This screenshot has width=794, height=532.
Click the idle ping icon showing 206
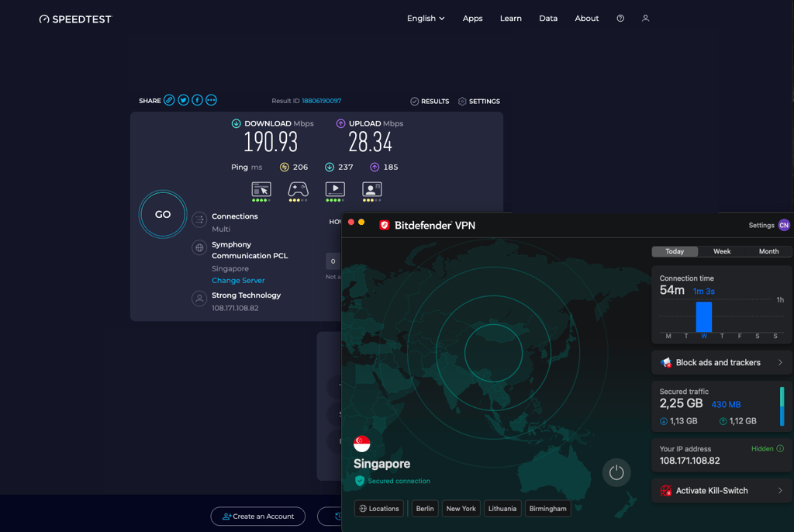tap(284, 167)
